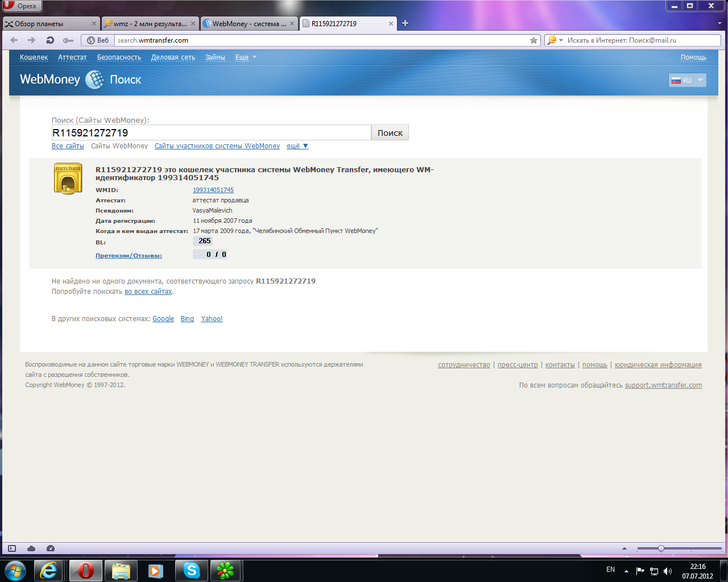Bookmark this page with the star icon
This screenshot has height=582, width=728.
[x=533, y=40]
